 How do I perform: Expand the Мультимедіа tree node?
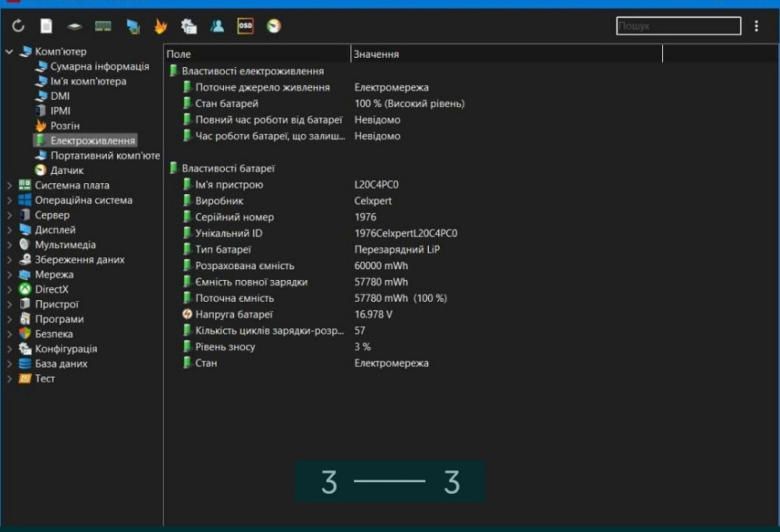click(9, 245)
